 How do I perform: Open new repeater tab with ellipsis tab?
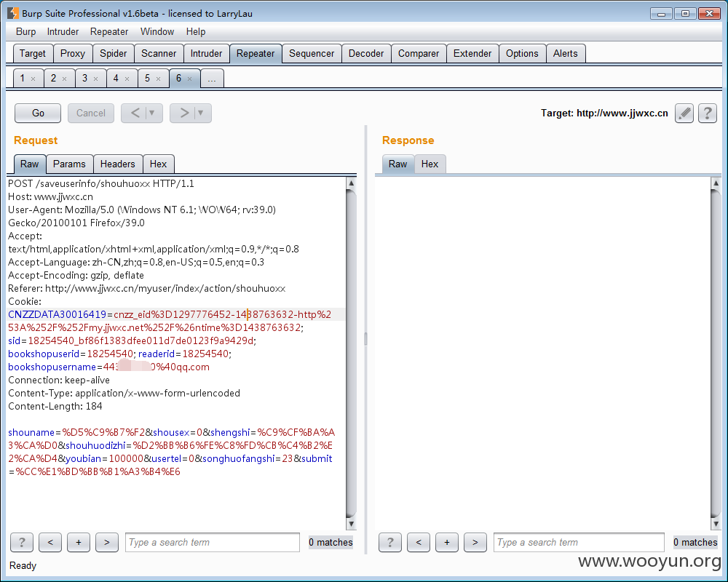click(x=212, y=79)
